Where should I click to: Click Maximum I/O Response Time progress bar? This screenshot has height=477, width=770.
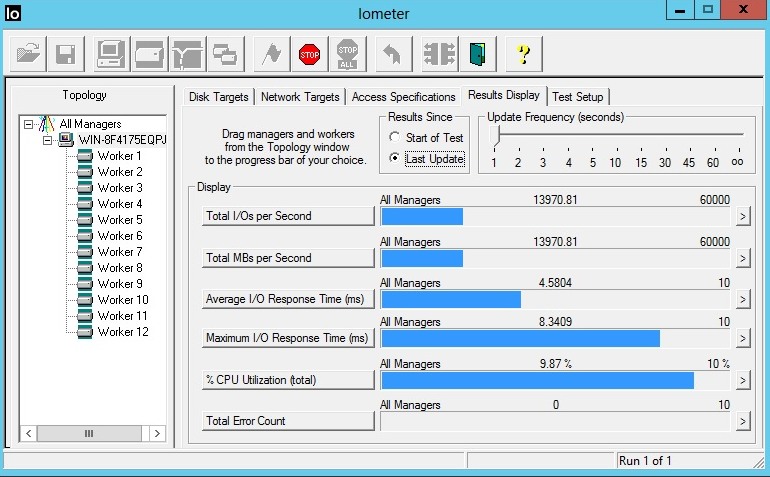(x=556, y=338)
